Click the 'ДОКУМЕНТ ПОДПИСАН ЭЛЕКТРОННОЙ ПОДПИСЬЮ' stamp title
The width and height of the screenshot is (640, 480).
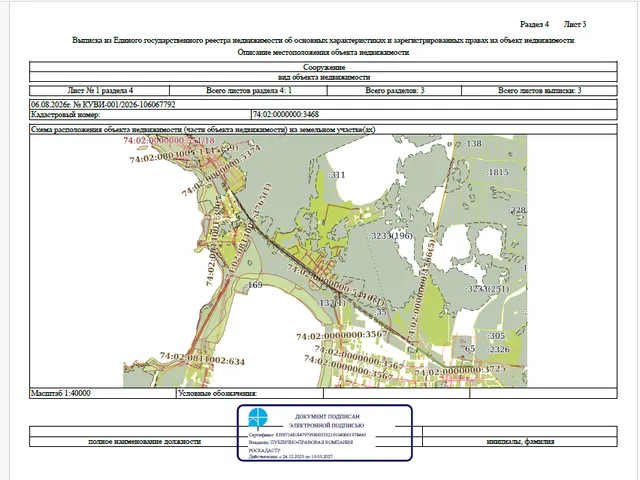327,421
